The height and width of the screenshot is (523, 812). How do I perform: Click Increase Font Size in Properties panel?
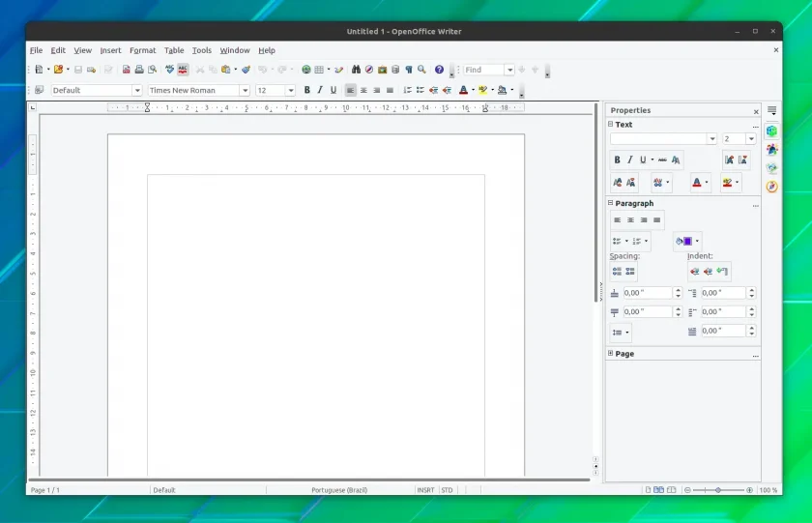(729, 160)
